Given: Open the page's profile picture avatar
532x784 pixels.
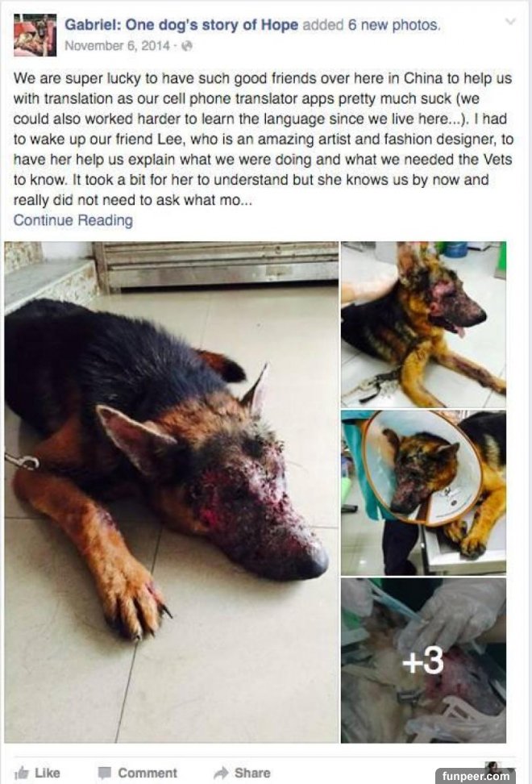Looking at the screenshot, I should pos(35,35).
